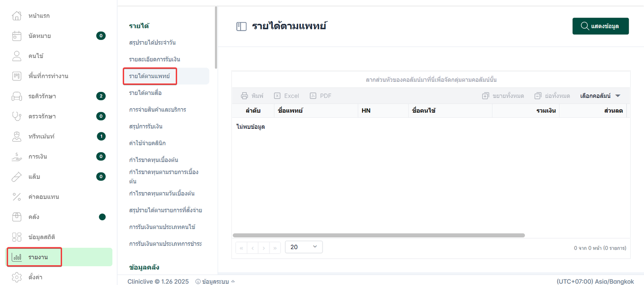The image size is (644, 285).
Task: Click the book icon beside page title
Action: pos(241,26)
